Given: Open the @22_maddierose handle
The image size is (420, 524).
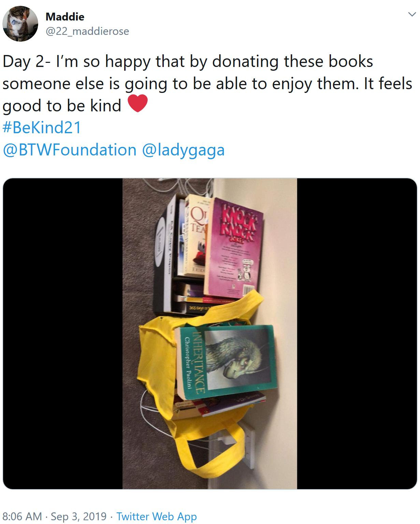Looking at the screenshot, I should point(87,31).
